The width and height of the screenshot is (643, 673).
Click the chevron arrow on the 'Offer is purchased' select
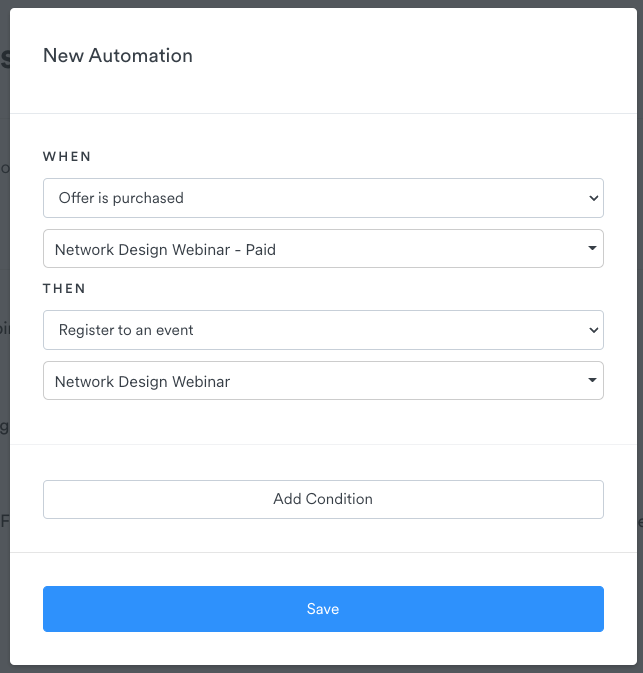593,198
